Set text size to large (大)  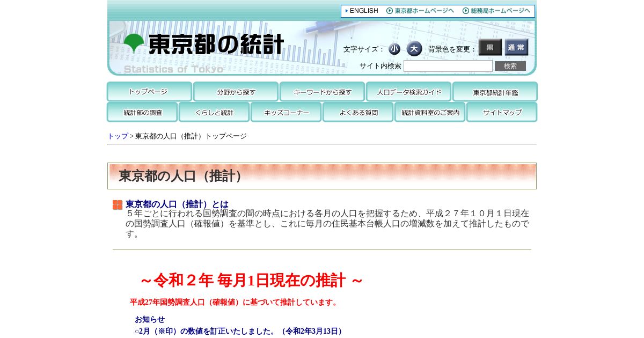click(x=414, y=49)
